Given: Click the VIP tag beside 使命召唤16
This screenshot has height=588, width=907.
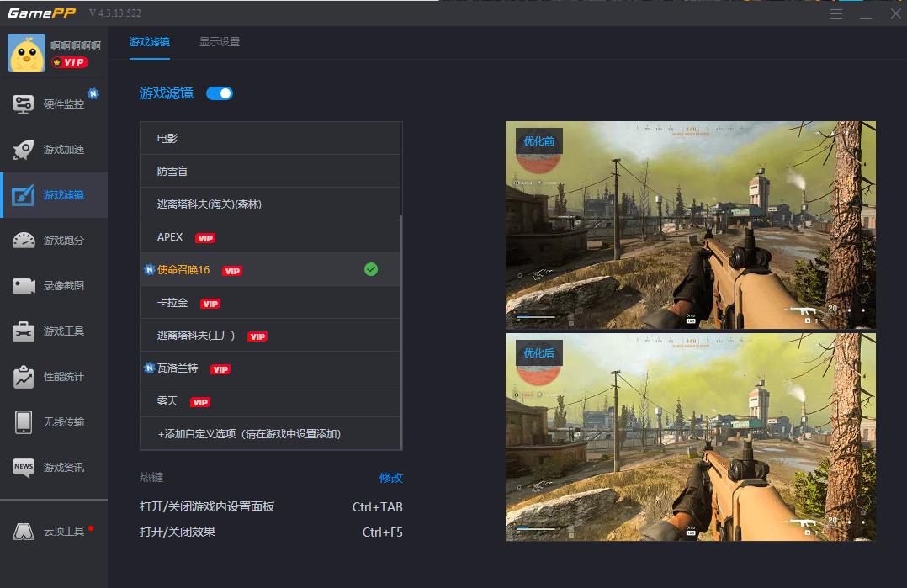Looking at the screenshot, I should pyautogui.click(x=232, y=271).
